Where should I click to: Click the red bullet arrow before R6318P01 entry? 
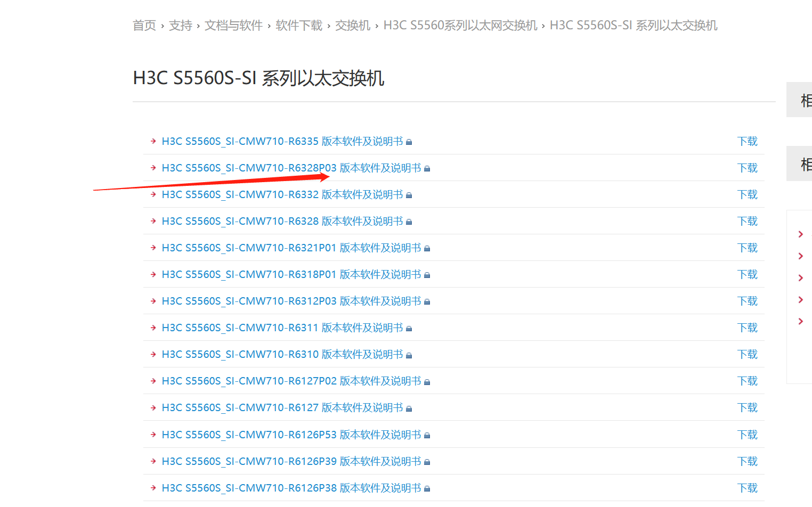pyautogui.click(x=153, y=274)
